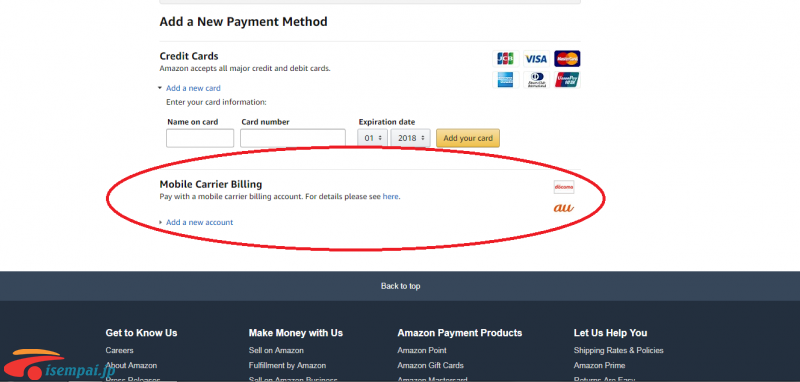Expand Add a new account
This screenshot has height=382, width=800.
coord(199,222)
